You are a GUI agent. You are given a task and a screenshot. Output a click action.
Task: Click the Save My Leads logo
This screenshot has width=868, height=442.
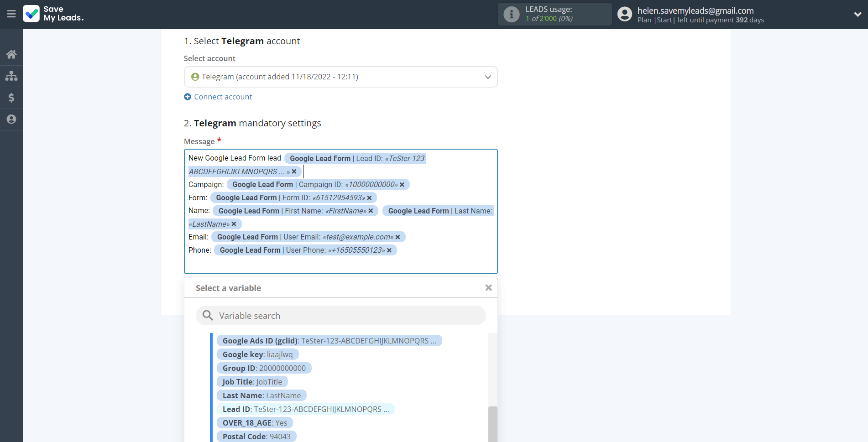tap(53, 14)
